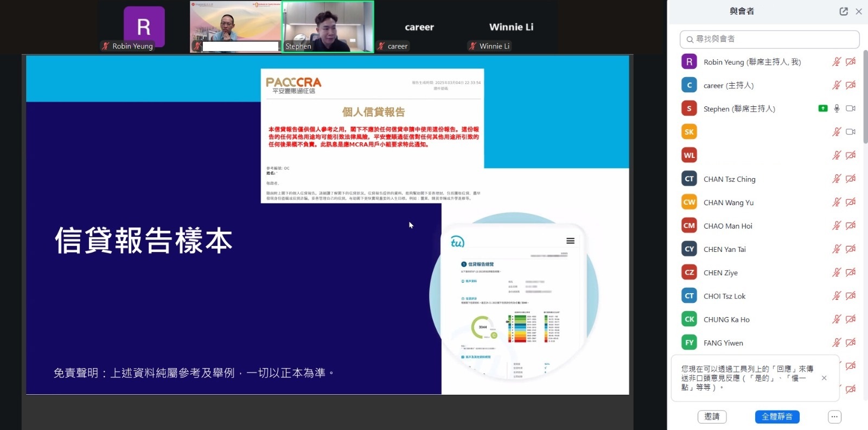Image resolution: width=868 pixels, height=430 pixels.
Task: Open the hamburger menu on TU report
Action: pos(570,241)
